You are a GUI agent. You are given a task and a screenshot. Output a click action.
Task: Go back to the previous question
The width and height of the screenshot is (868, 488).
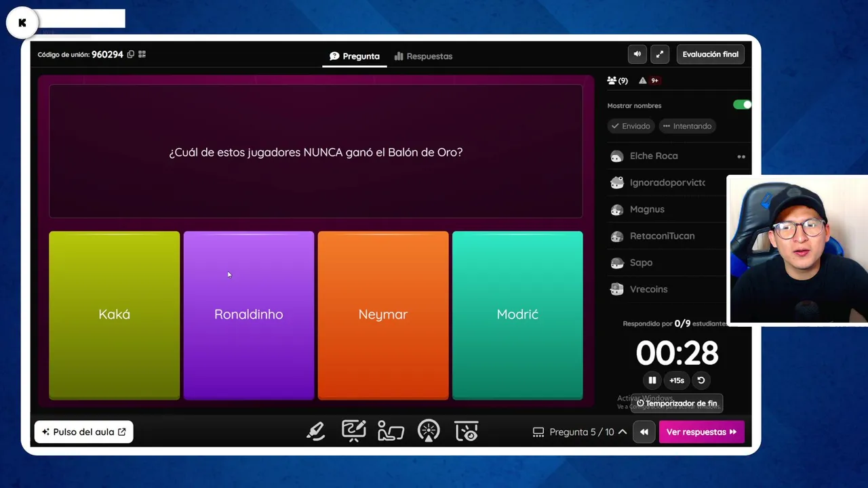[x=644, y=432]
